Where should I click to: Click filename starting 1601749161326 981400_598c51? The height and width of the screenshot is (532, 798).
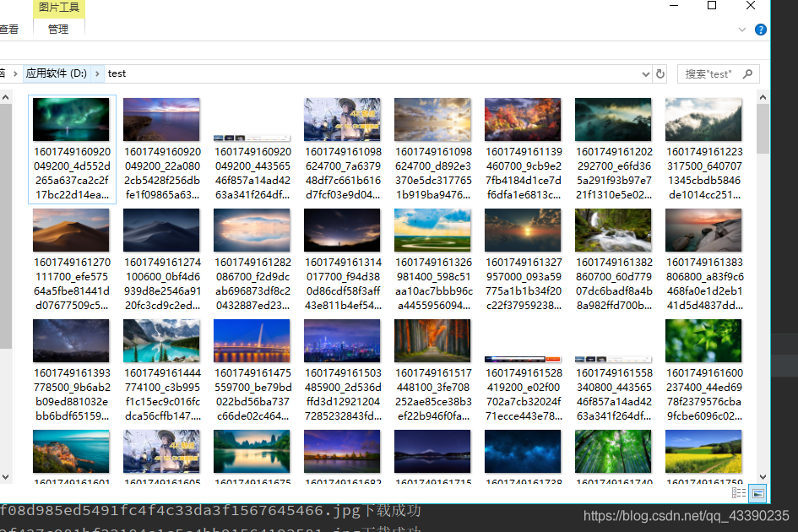pyautogui.click(x=433, y=284)
